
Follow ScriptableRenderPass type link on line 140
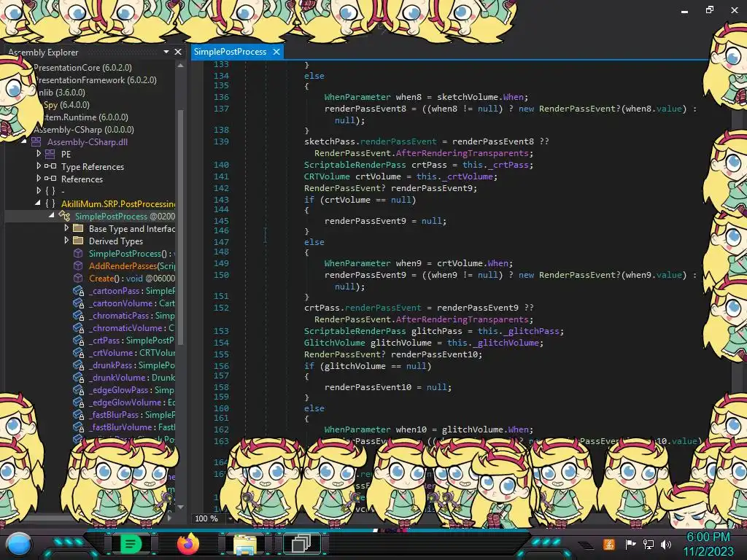pyautogui.click(x=355, y=165)
